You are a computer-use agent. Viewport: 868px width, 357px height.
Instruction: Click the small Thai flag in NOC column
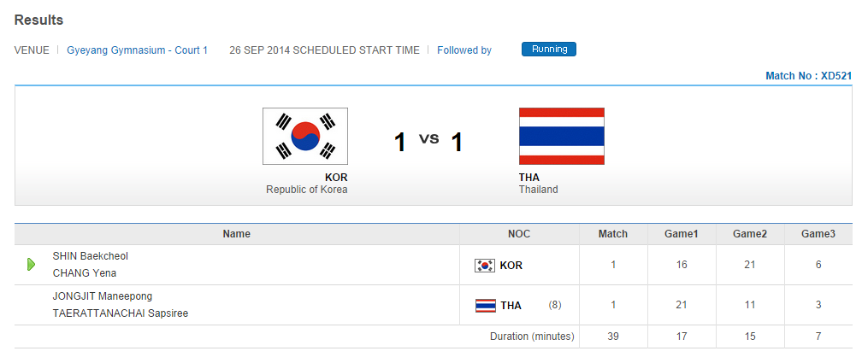pos(484,305)
